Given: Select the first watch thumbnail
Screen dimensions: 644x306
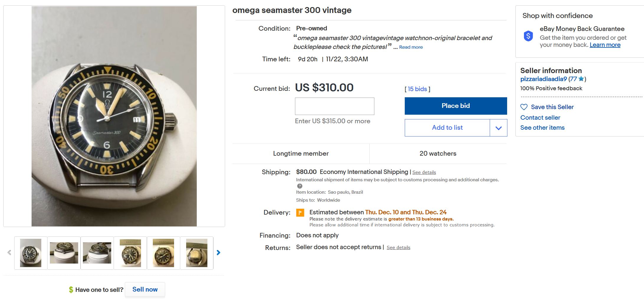Looking at the screenshot, I should [31, 253].
